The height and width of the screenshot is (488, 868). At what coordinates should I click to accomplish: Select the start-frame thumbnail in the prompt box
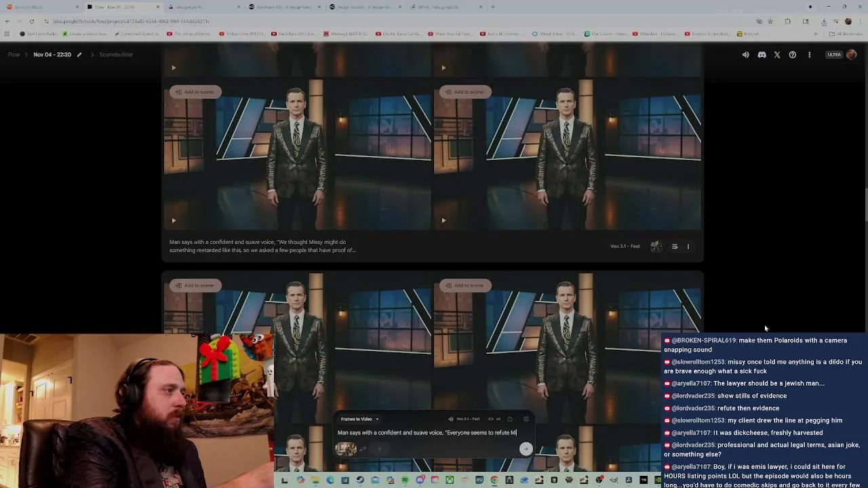(346, 449)
